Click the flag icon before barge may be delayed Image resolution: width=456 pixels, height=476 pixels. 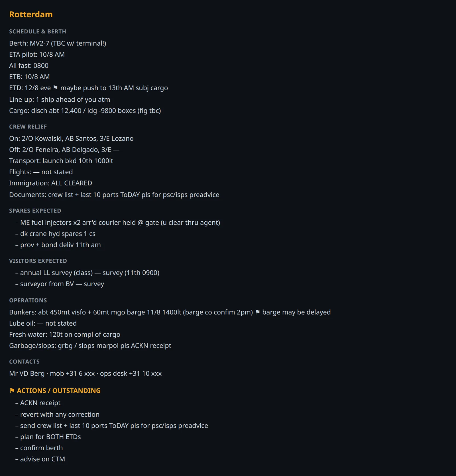click(x=258, y=312)
